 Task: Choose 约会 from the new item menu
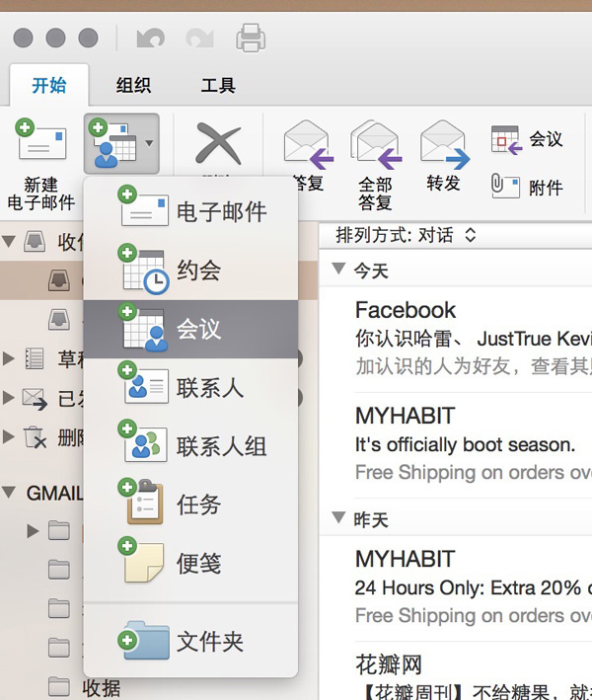coord(190,271)
